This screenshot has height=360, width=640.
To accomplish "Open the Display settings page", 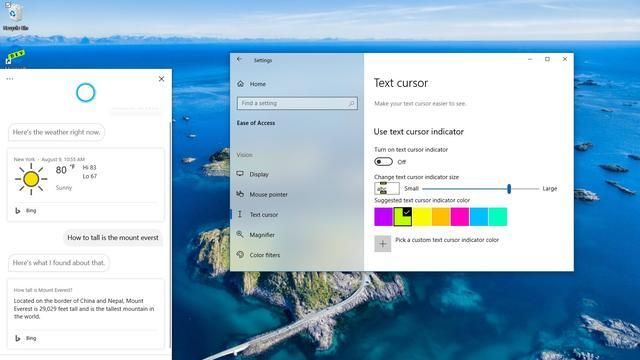I will (253, 174).
